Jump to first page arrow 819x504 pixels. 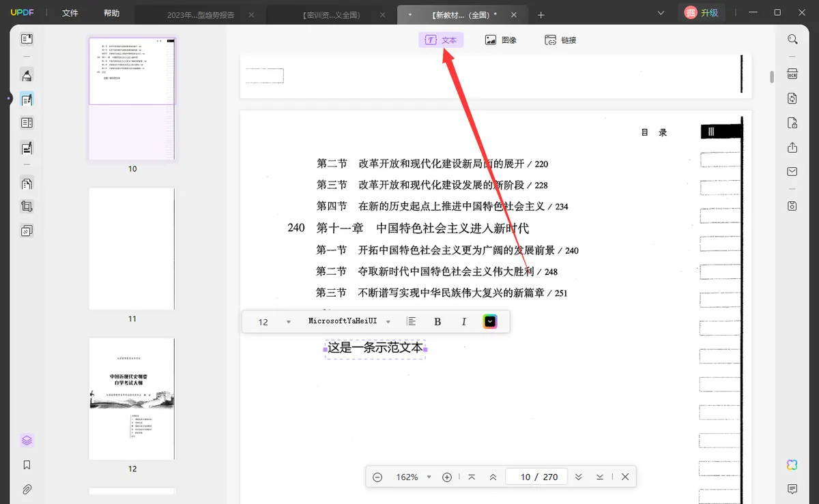pos(472,477)
